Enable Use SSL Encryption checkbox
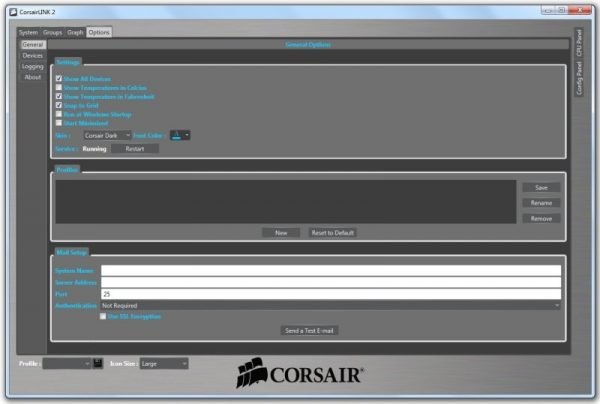 point(103,316)
